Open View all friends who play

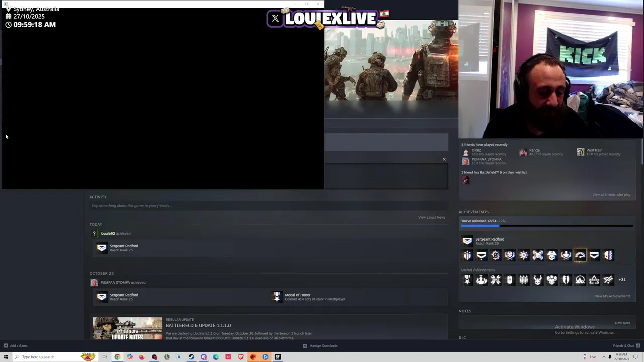pos(611,195)
